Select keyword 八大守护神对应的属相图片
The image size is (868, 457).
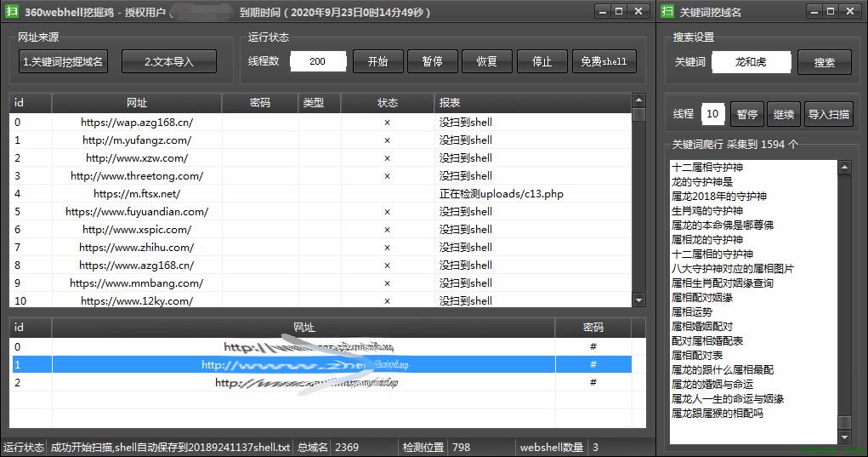(x=732, y=269)
